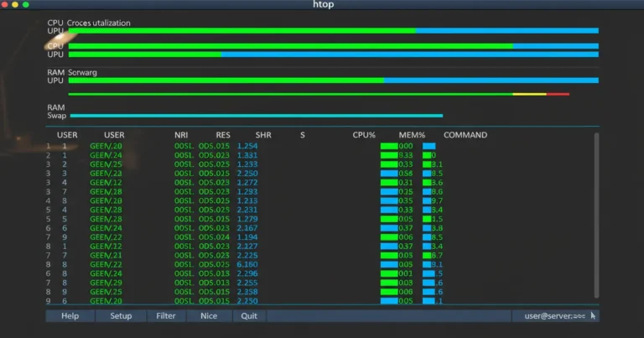The height and width of the screenshot is (338, 644).
Task: Click the Quit button
Action: (x=249, y=316)
